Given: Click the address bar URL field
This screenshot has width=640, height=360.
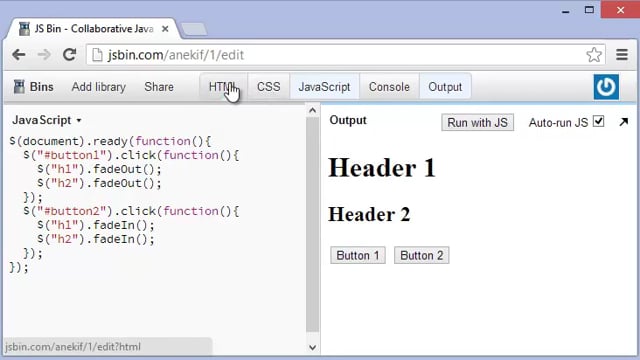Looking at the screenshot, I should pos(345,55).
